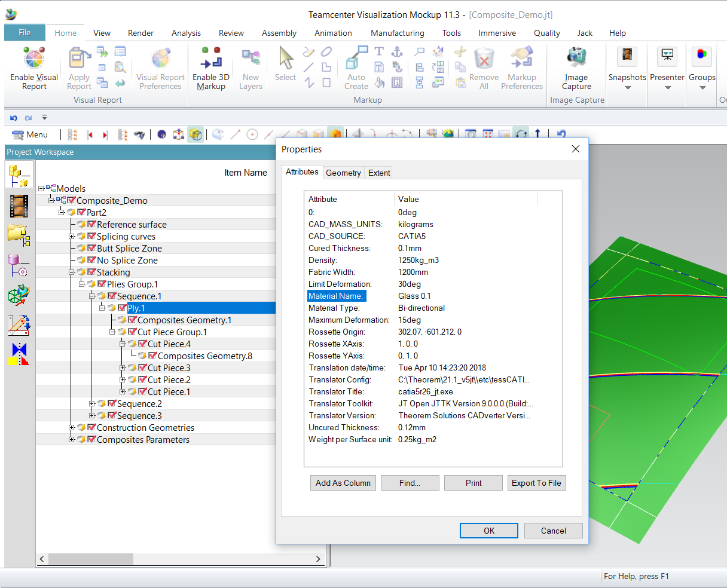Toggle the No Splice Zone checkbox
The image size is (727, 588).
[92, 260]
